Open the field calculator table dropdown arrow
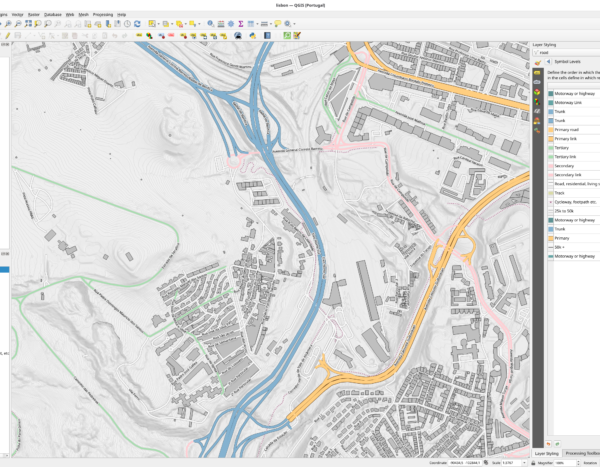Image resolution: width=600 pixels, height=467 pixels. tap(257, 24)
